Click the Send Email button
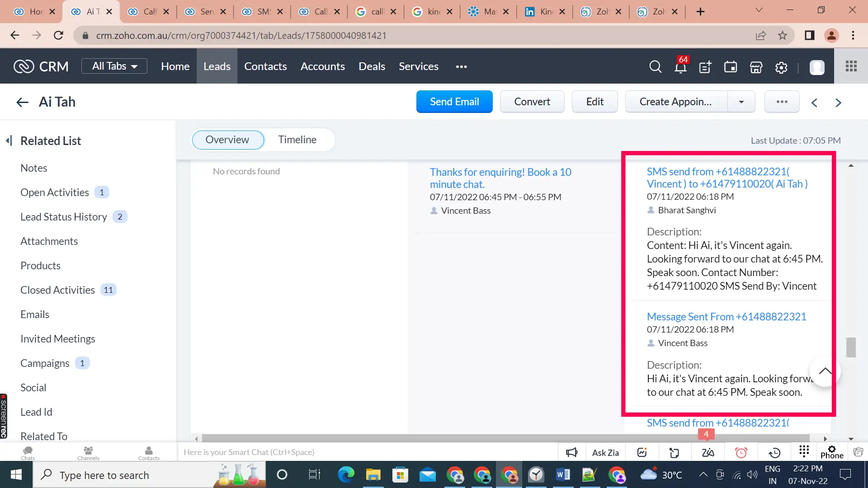Image resolution: width=868 pixels, height=488 pixels. coord(454,102)
